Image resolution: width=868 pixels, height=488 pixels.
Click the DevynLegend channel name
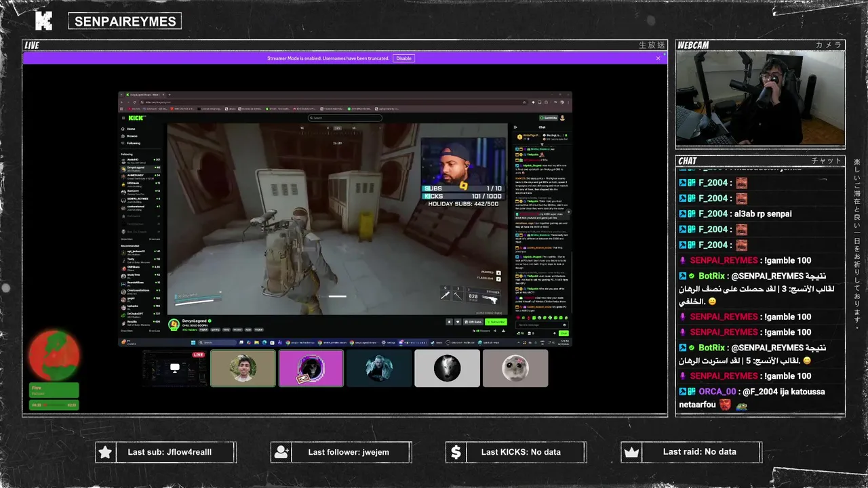(x=194, y=321)
